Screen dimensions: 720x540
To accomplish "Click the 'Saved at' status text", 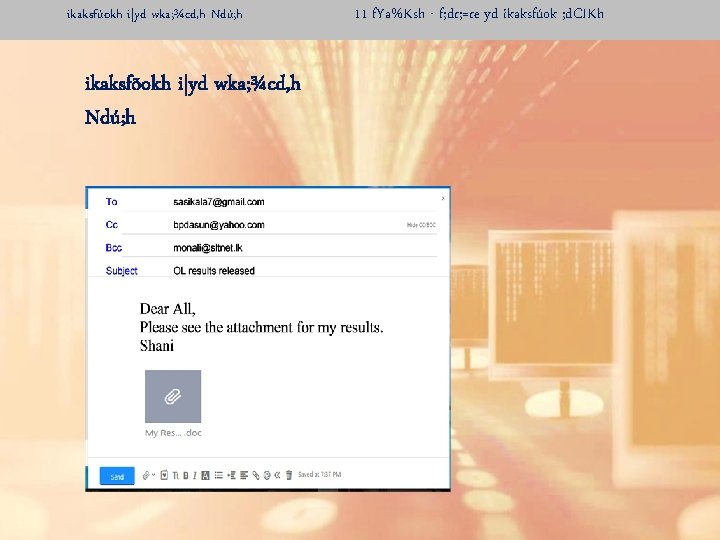I will [320, 474].
